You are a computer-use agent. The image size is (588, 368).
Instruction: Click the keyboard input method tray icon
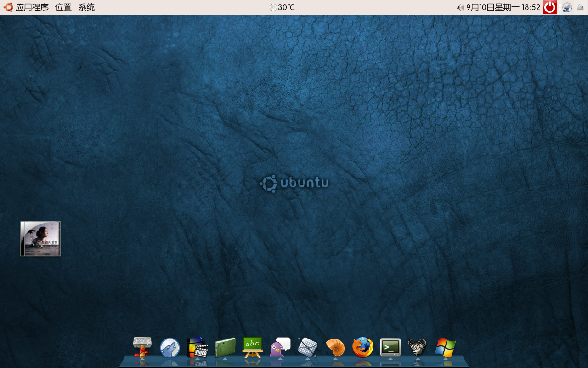(580, 7)
